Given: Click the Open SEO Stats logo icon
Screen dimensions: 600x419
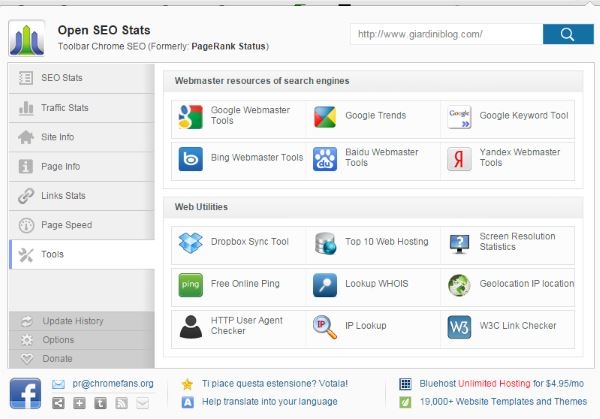Looking at the screenshot, I should pyautogui.click(x=26, y=38).
